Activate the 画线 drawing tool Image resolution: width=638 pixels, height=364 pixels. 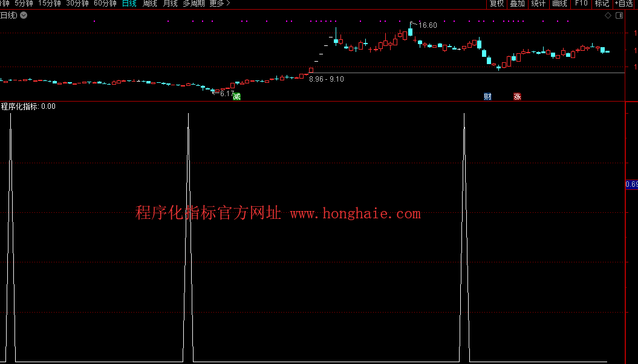(560, 4)
